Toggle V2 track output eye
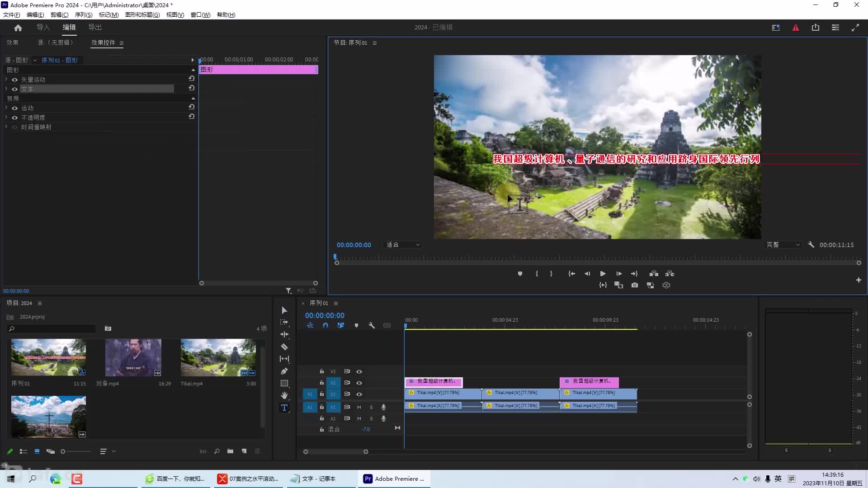The width and height of the screenshot is (868, 488). click(x=359, y=383)
